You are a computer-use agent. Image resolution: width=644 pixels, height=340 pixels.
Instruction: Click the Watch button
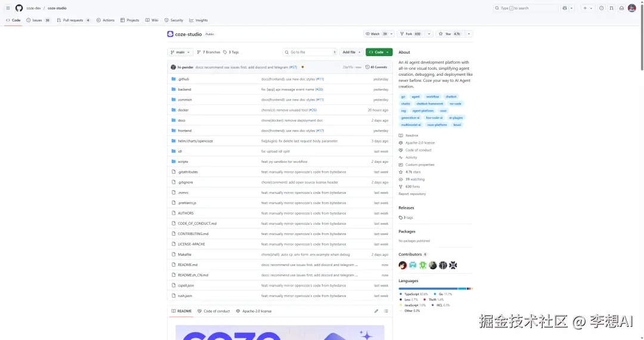pyautogui.click(x=376, y=34)
